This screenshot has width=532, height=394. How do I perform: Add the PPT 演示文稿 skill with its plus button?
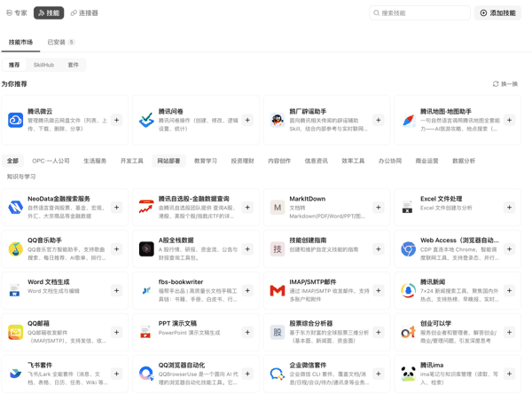247,333
